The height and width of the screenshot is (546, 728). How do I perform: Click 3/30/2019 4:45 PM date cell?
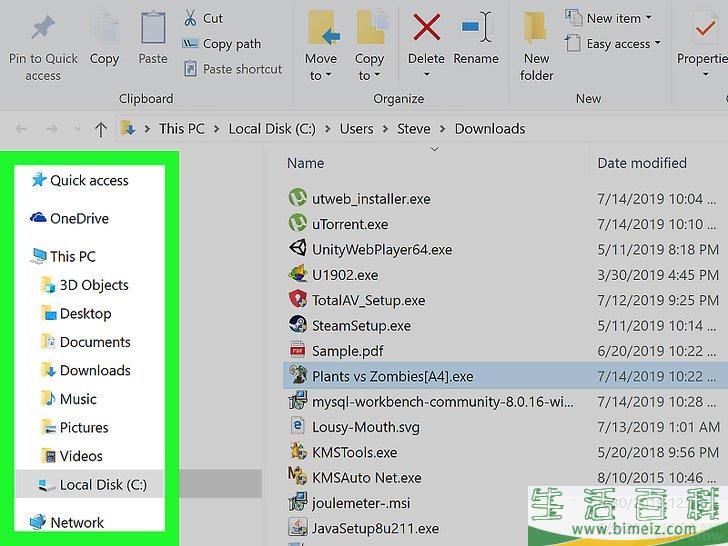coord(658,275)
